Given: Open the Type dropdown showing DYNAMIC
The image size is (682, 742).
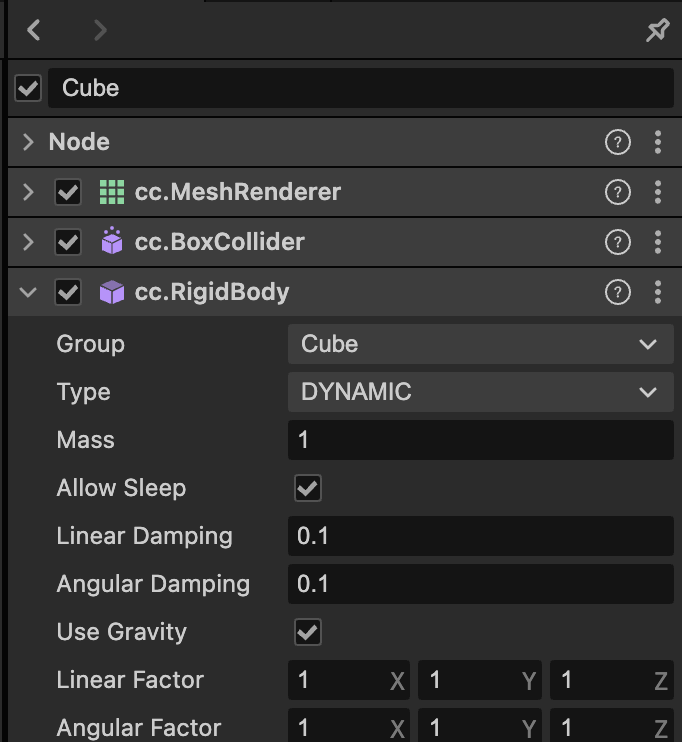Looking at the screenshot, I should [480, 392].
